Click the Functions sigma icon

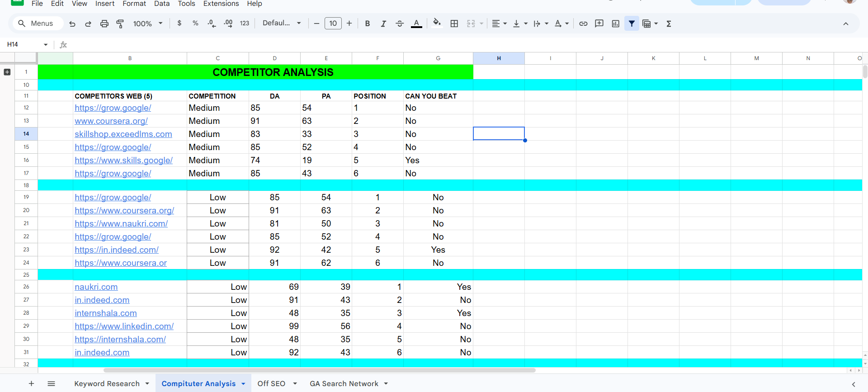(669, 24)
